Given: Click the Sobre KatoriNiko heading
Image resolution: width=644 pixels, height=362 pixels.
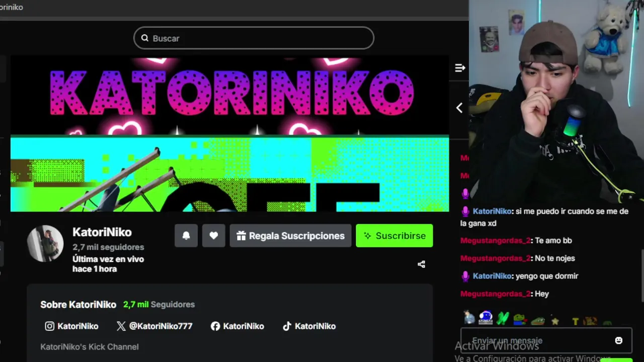Looking at the screenshot, I should tap(78, 305).
